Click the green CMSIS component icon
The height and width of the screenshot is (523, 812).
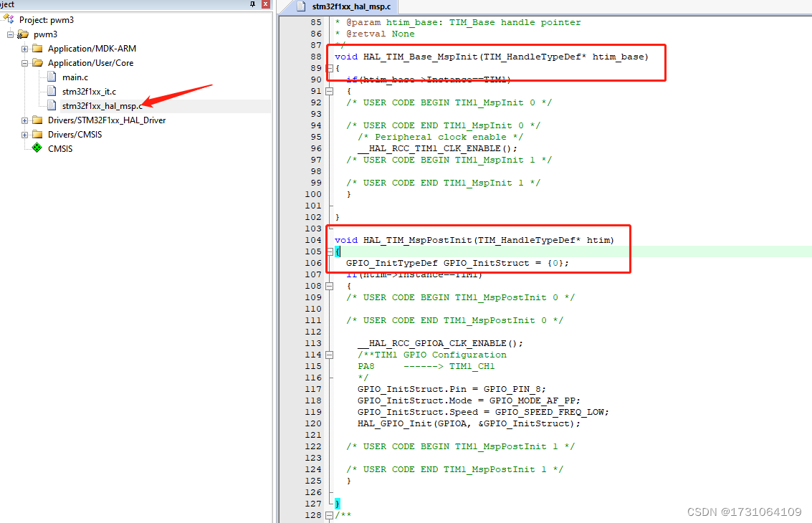point(37,148)
